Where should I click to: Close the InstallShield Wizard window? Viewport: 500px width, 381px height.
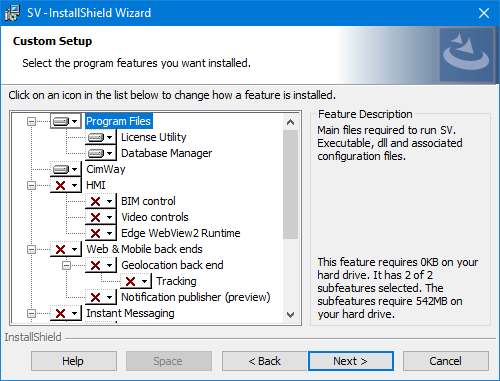tap(484, 13)
